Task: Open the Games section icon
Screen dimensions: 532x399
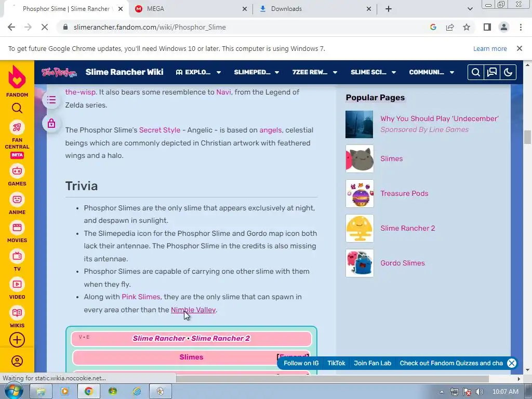Action: click(x=17, y=171)
